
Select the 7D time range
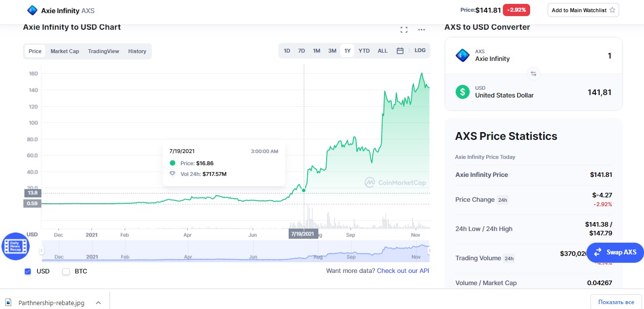301,51
